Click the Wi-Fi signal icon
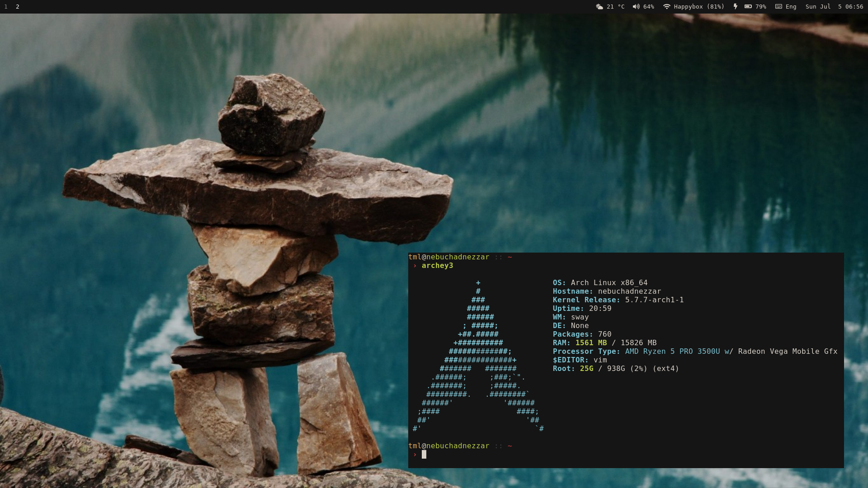Image resolution: width=868 pixels, height=488 pixels. [666, 7]
